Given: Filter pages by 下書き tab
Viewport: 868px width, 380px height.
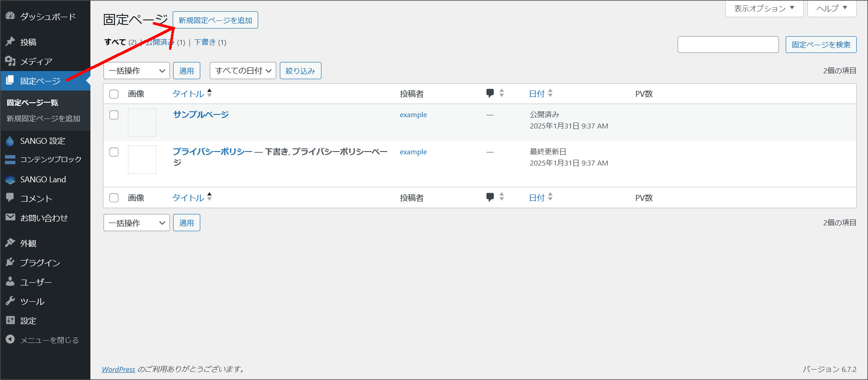Looking at the screenshot, I should pos(205,42).
